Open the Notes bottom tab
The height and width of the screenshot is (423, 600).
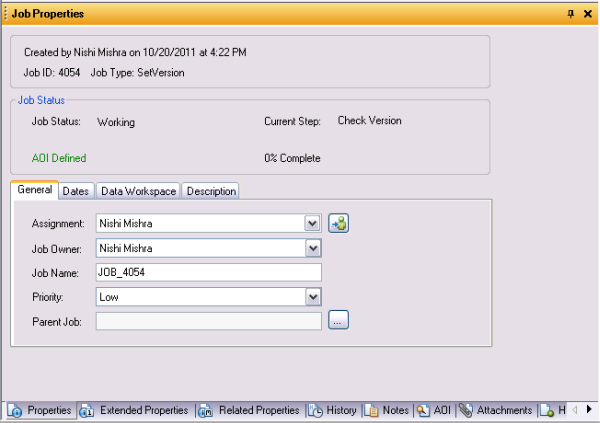tap(387, 410)
